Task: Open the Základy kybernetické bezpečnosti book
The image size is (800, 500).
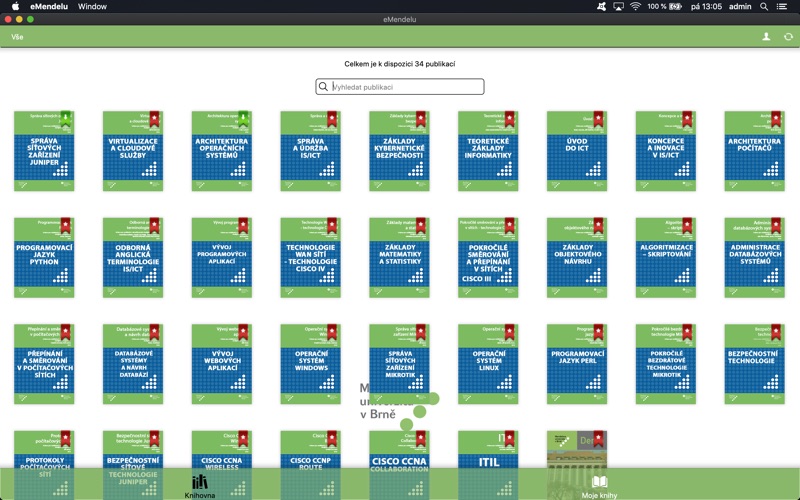Action: coord(399,151)
